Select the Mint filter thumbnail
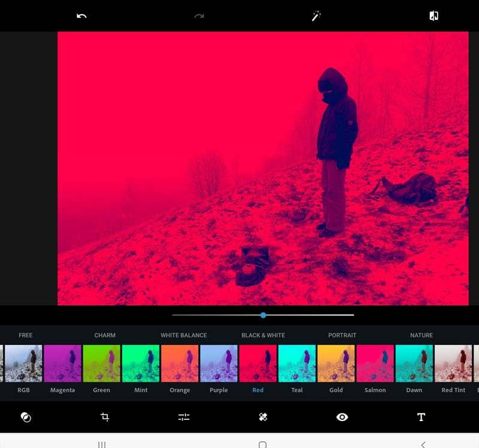 pos(141,364)
